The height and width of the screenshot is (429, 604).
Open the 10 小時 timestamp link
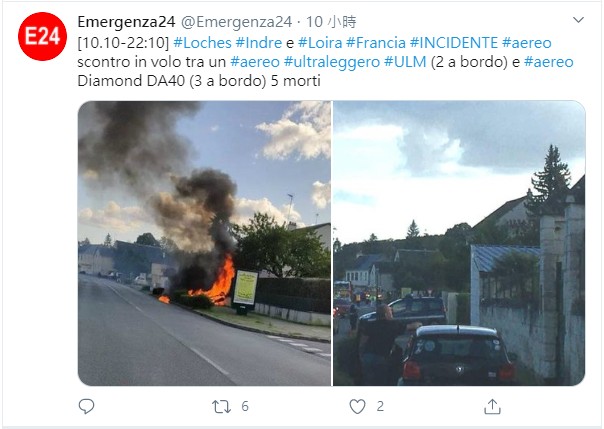[x=331, y=22]
